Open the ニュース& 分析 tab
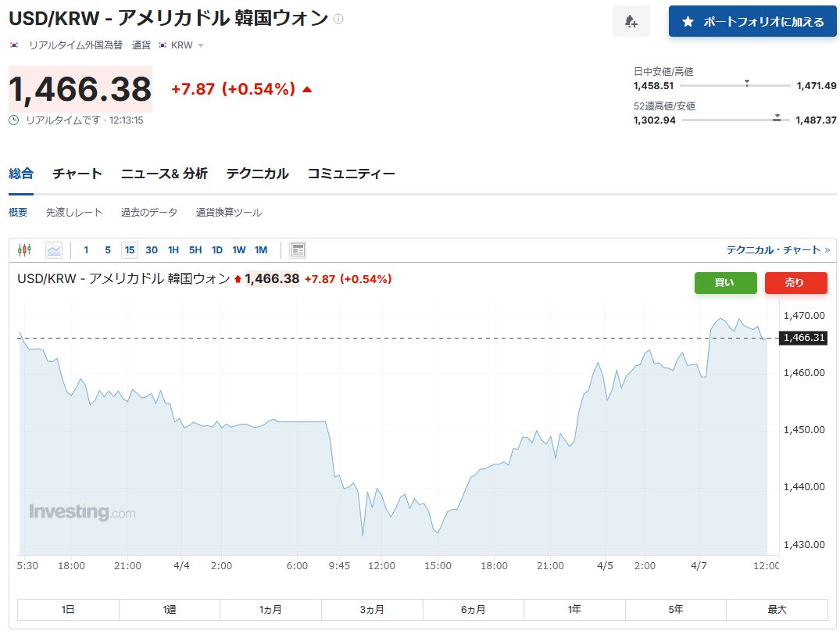This screenshot has width=840, height=638. point(164,174)
